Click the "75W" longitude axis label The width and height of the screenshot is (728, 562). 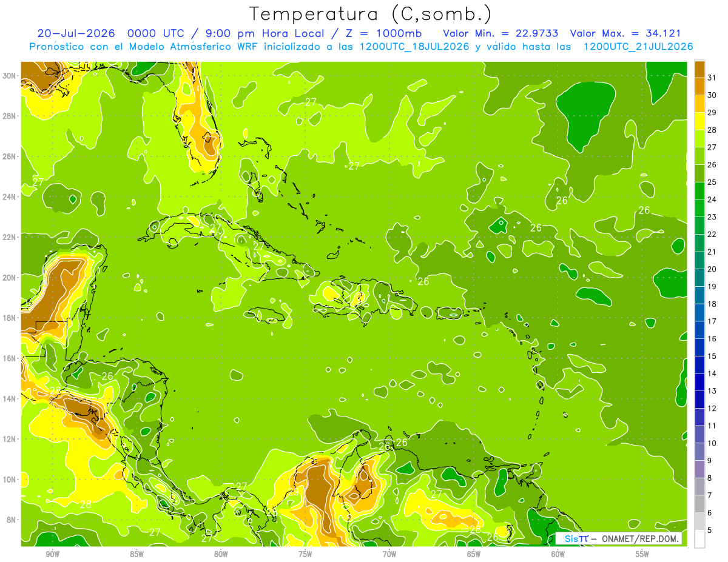pos(305,554)
